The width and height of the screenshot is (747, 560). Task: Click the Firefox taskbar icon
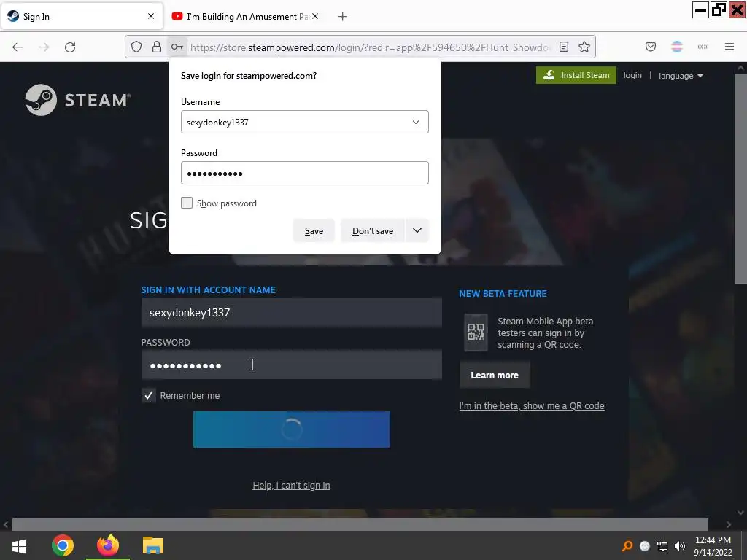[108, 545]
